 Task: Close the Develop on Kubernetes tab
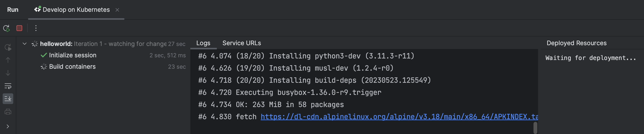117,10
